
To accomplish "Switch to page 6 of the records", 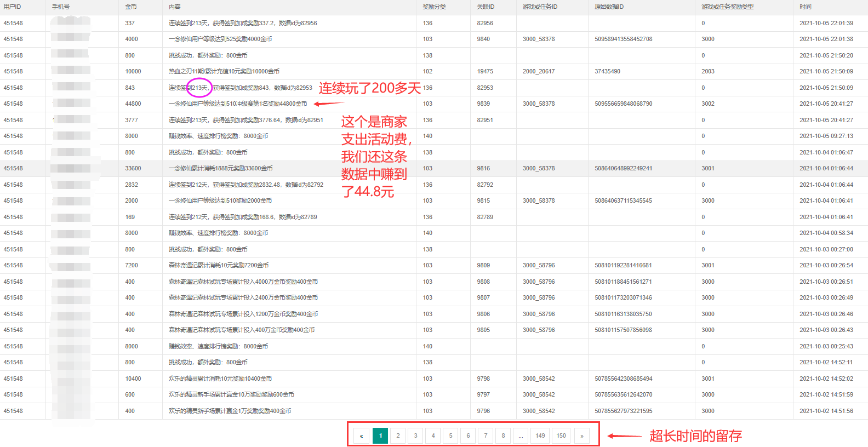I will pos(468,435).
